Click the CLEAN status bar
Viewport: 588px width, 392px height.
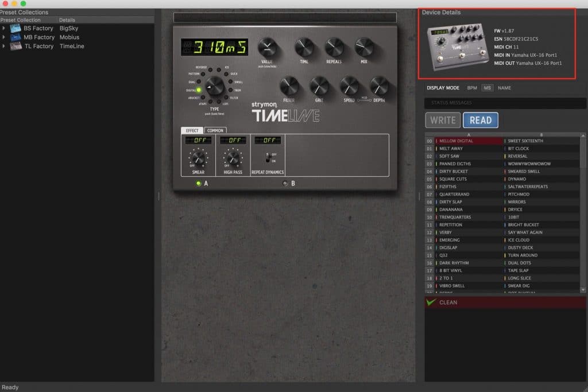coord(505,302)
